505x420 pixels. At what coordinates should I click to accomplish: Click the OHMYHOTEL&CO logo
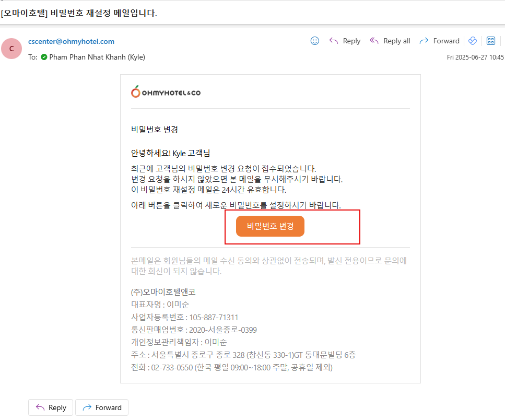click(166, 92)
